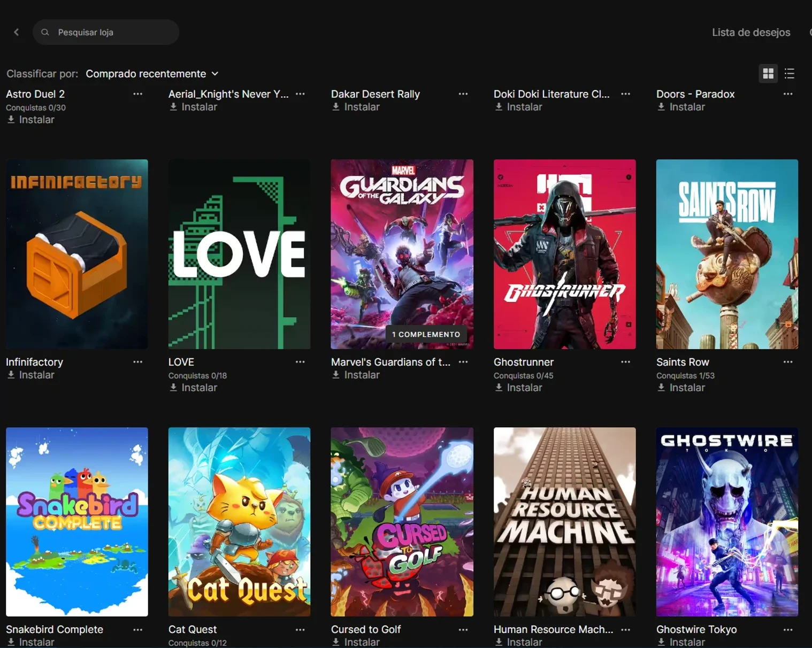
Task: Click the Astro Duel 2 title
Action: tap(35, 94)
